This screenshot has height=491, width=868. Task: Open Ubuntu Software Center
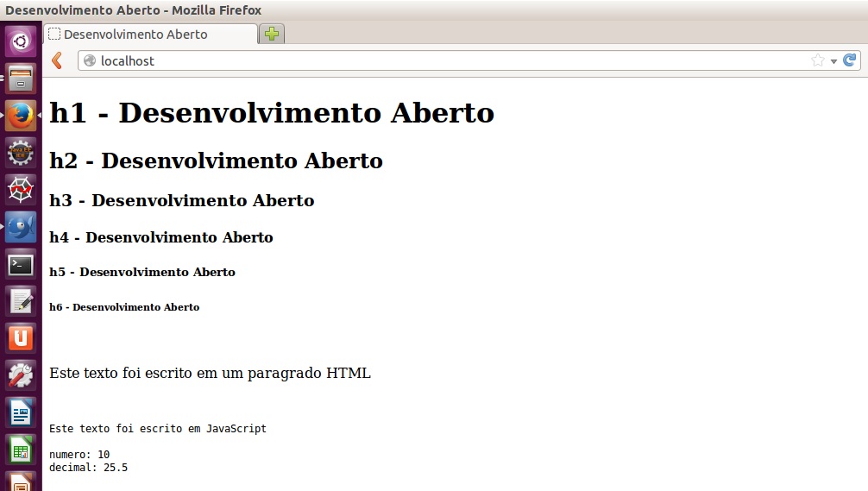[x=21, y=338]
